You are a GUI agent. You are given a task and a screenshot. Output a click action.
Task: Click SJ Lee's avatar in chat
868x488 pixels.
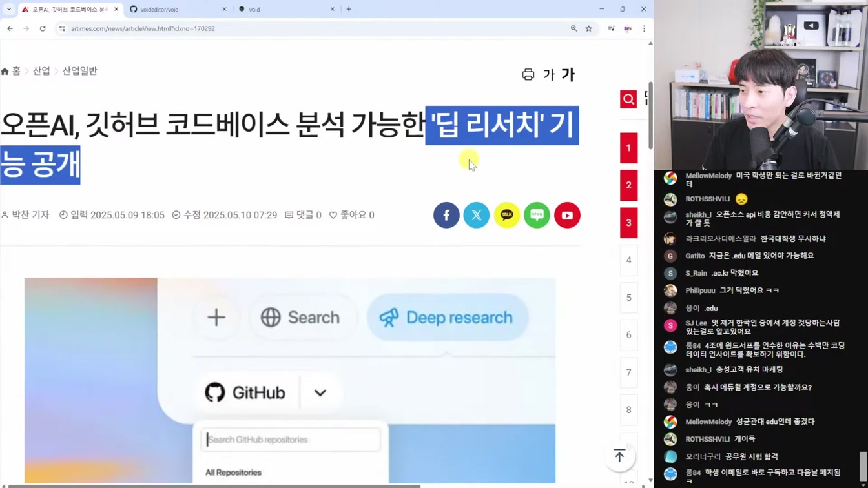[670, 326]
